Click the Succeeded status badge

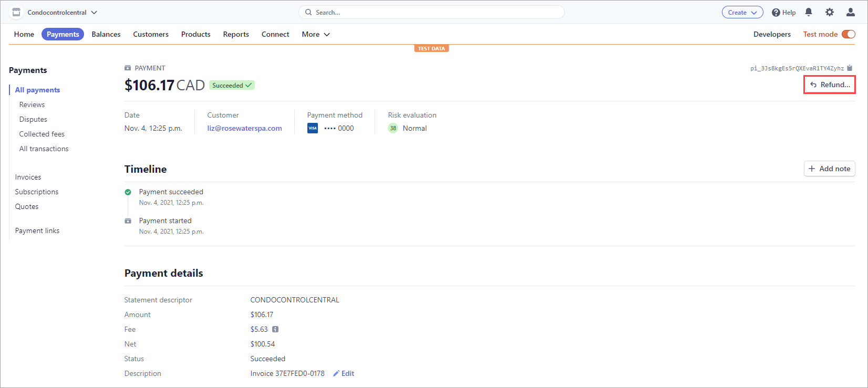tap(232, 85)
